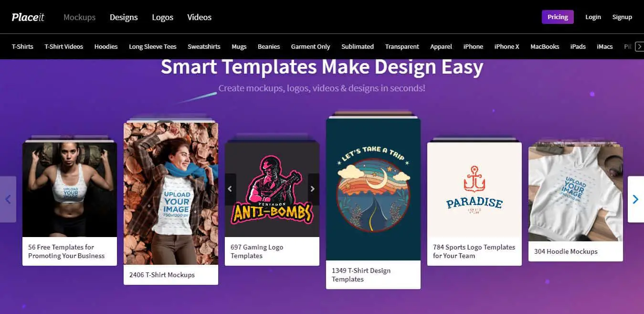This screenshot has height=314, width=644.
Task: Click the Placeit logo
Action: point(28,17)
